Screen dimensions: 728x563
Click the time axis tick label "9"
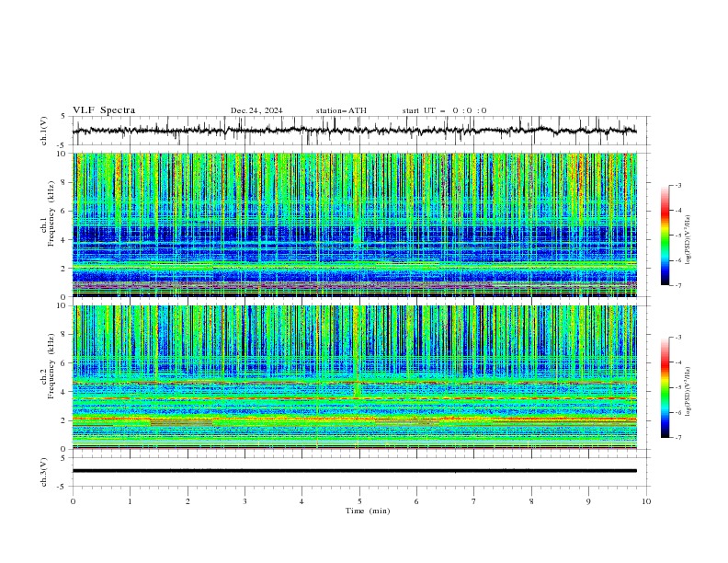click(588, 501)
